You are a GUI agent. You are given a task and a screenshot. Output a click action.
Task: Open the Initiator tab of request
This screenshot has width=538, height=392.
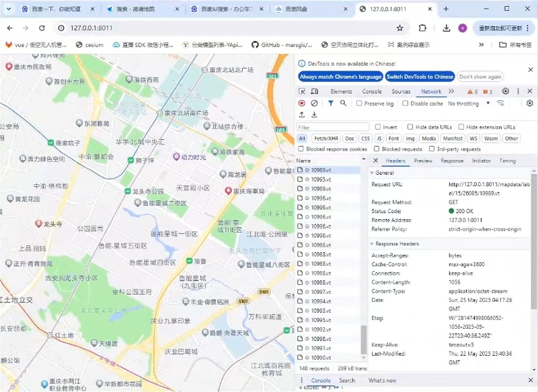coord(482,161)
